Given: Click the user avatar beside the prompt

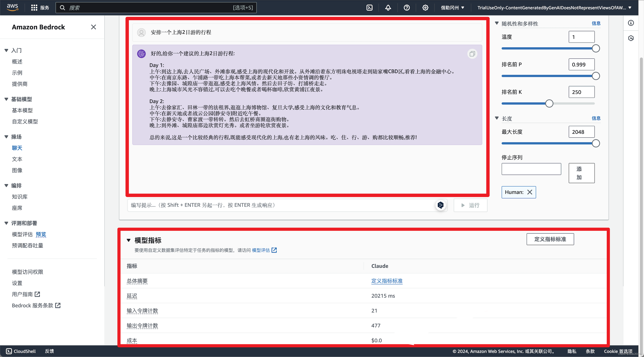Looking at the screenshot, I should [x=142, y=33].
